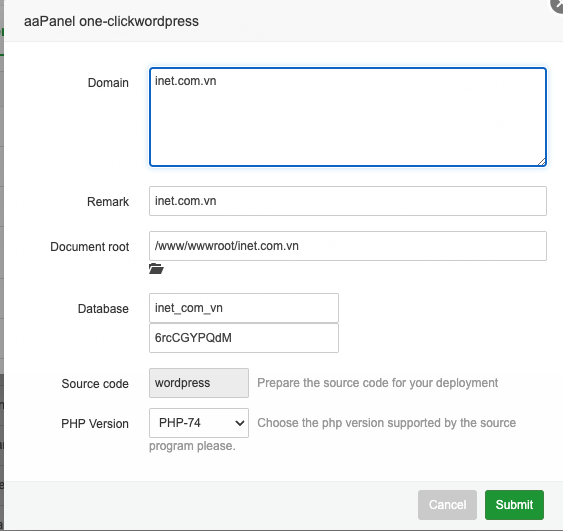Image resolution: width=563 pixels, height=531 pixels.
Task: Click the Cancel button
Action: point(447,504)
